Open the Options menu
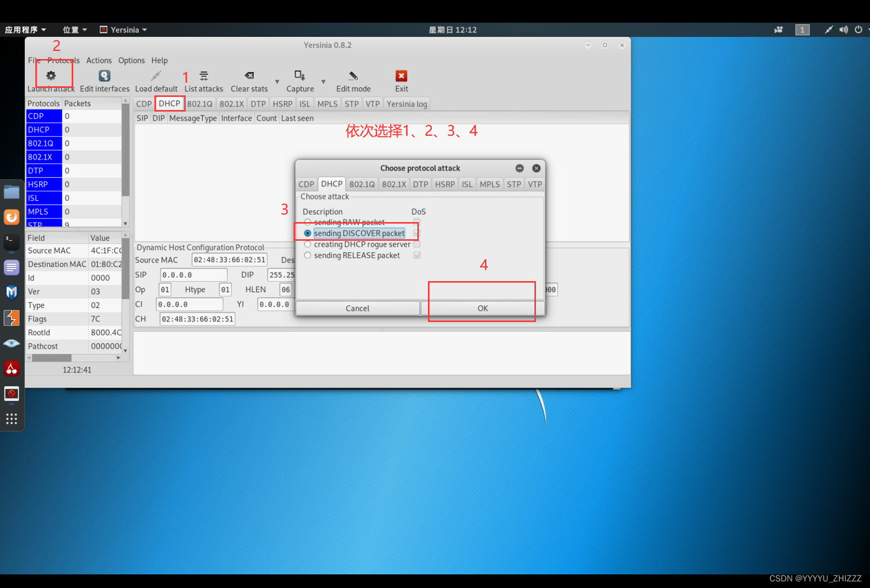 click(x=131, y=60)
